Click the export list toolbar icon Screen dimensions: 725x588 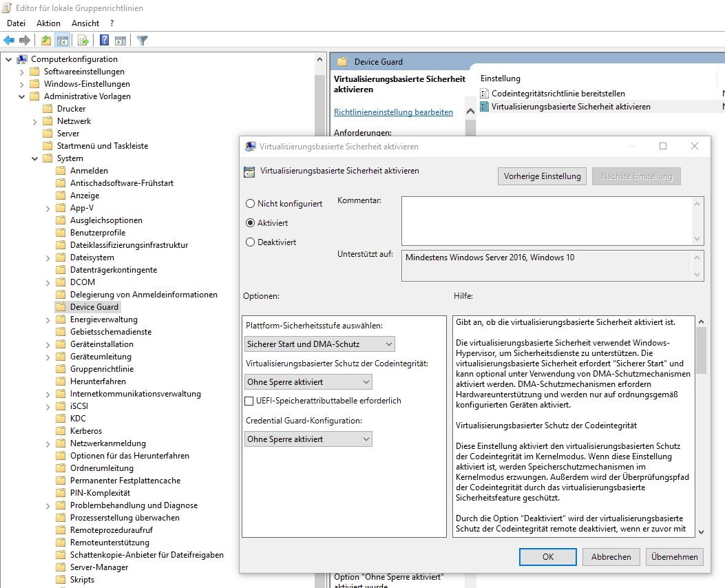83,40
